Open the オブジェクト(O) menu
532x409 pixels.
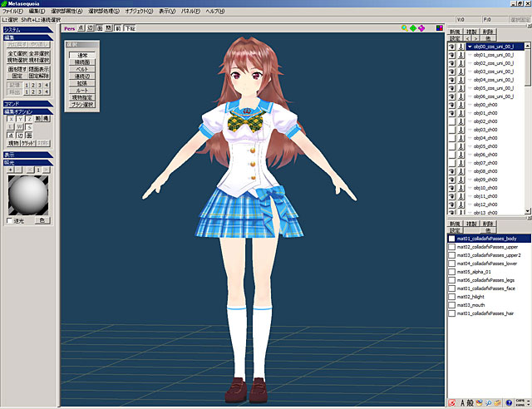[139, 11]
